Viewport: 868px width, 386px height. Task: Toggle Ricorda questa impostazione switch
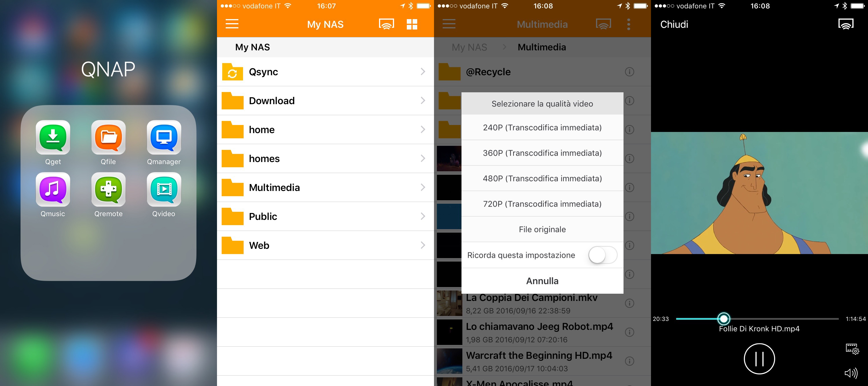pos(602,255)
